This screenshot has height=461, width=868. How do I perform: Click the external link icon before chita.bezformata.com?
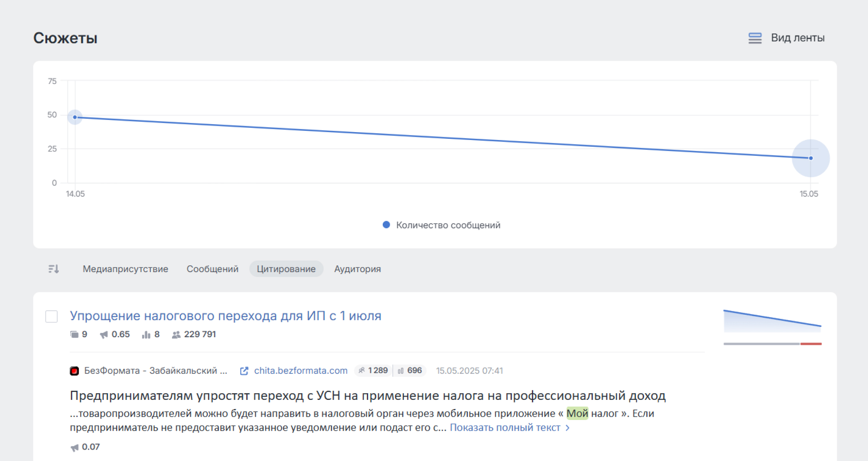click(x=244, y=371)
